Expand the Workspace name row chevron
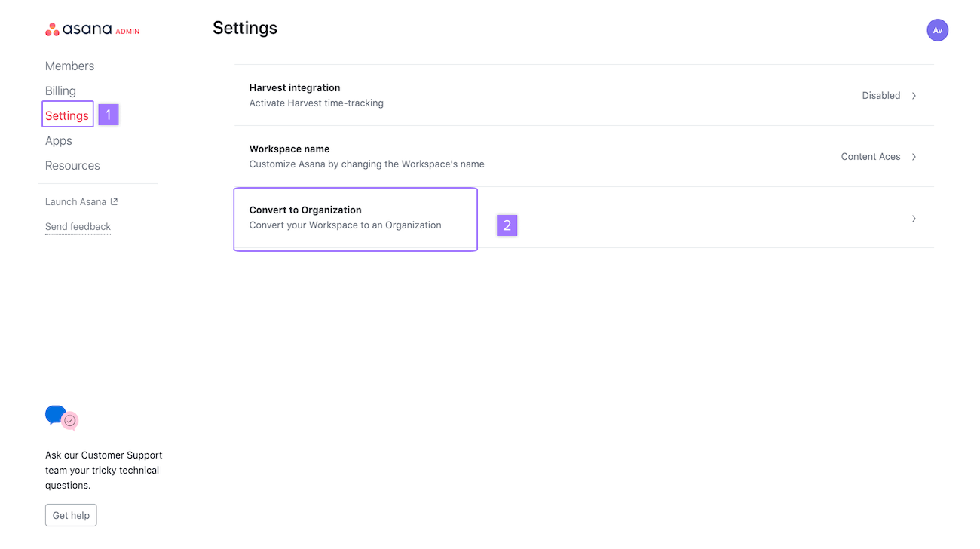 [x=914, y=157]
